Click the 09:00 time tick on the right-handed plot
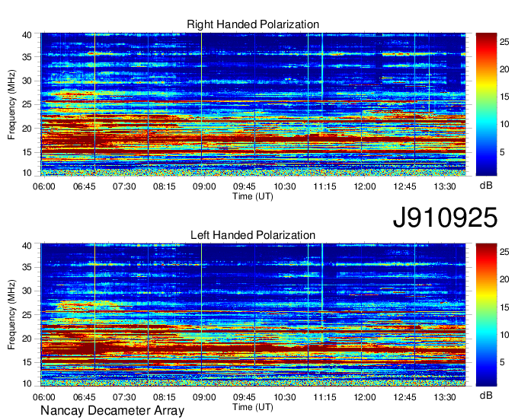Viewport: 518px width, 420px height. pos(204,186)
